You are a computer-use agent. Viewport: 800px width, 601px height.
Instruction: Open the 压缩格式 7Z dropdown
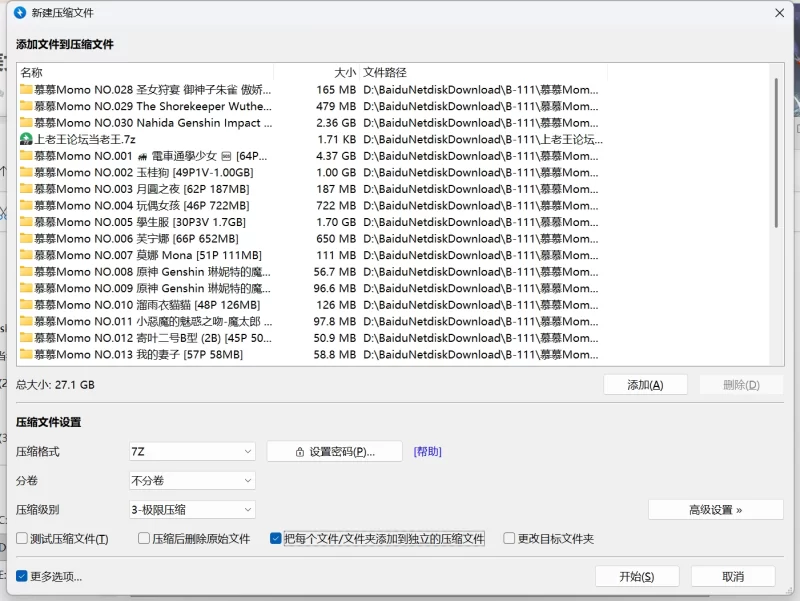click(191, 452)
